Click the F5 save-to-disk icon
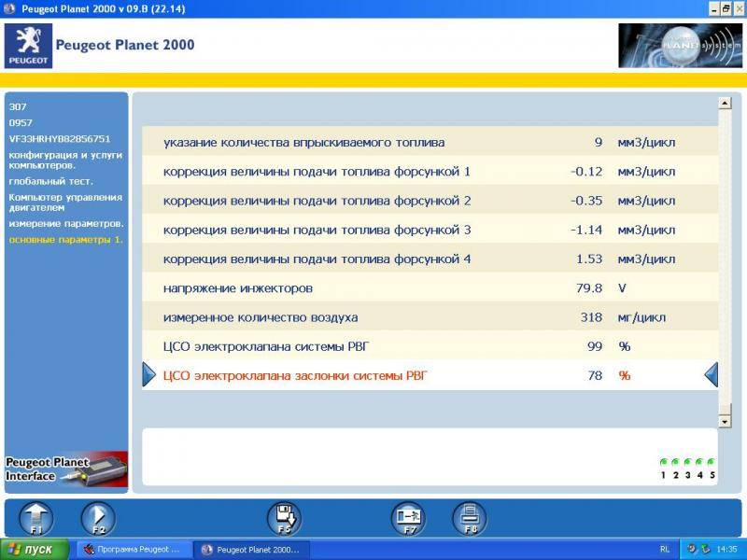The height and width of the screenshot is (560, 747). click(284, 517)
